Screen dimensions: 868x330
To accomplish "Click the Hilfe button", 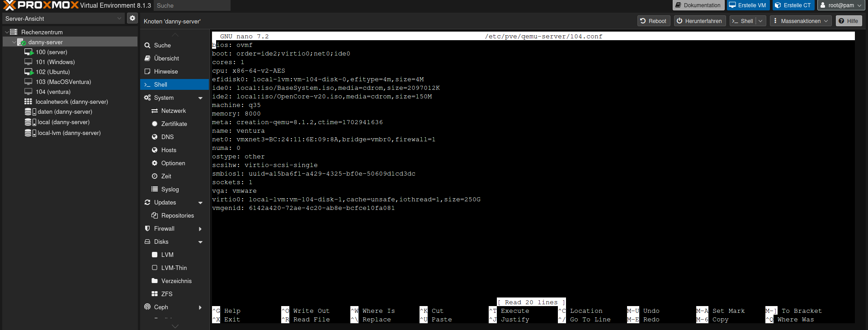I will coord(849,21).
